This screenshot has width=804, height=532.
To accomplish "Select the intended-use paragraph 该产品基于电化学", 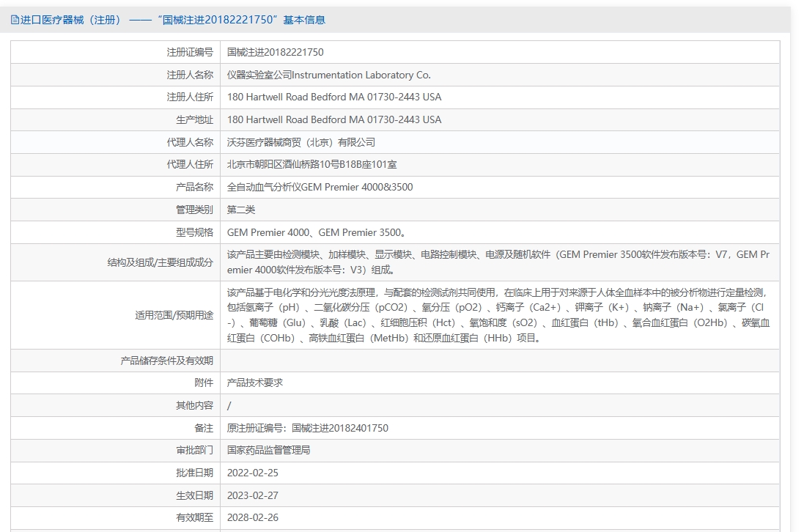I will (498, 315).
